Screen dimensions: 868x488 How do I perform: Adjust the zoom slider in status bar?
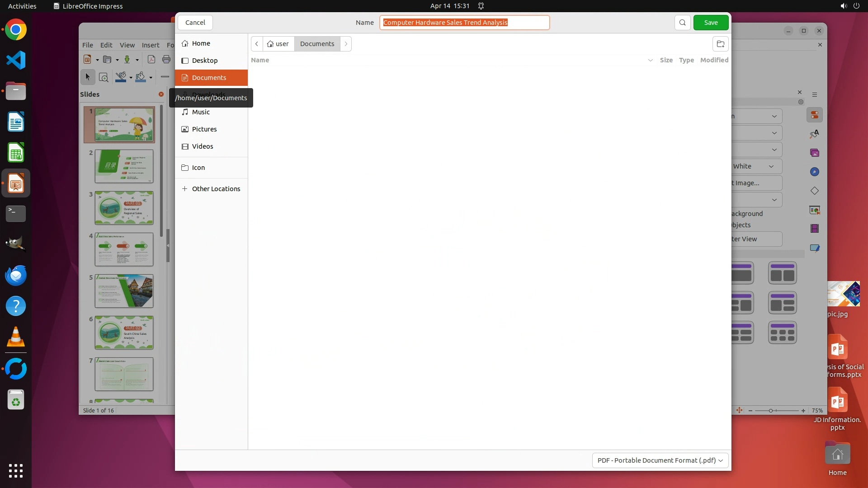(x=771, y=411)
